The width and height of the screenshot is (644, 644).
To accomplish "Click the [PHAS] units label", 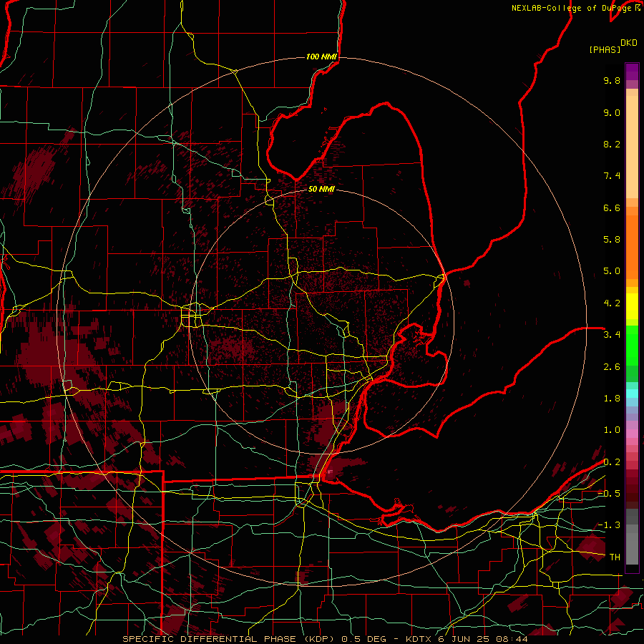I will (x=605, y=50).
